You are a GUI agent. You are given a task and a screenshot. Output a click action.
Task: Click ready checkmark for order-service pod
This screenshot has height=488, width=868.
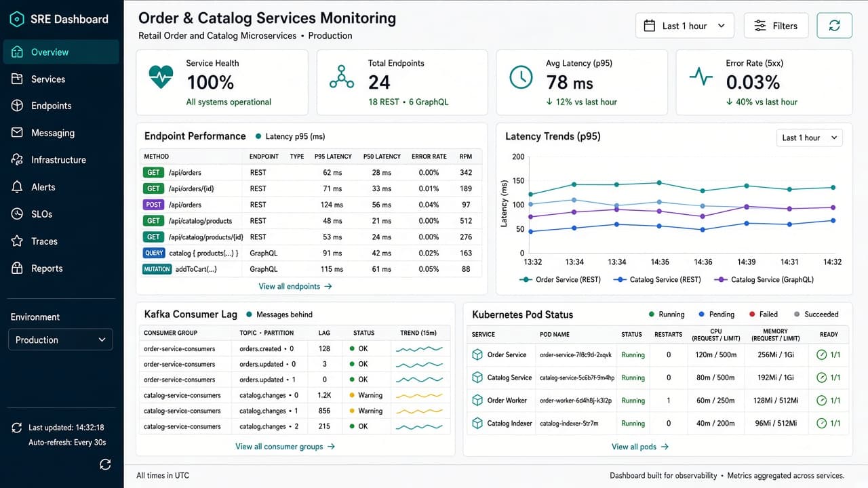(x=821, y=354)
